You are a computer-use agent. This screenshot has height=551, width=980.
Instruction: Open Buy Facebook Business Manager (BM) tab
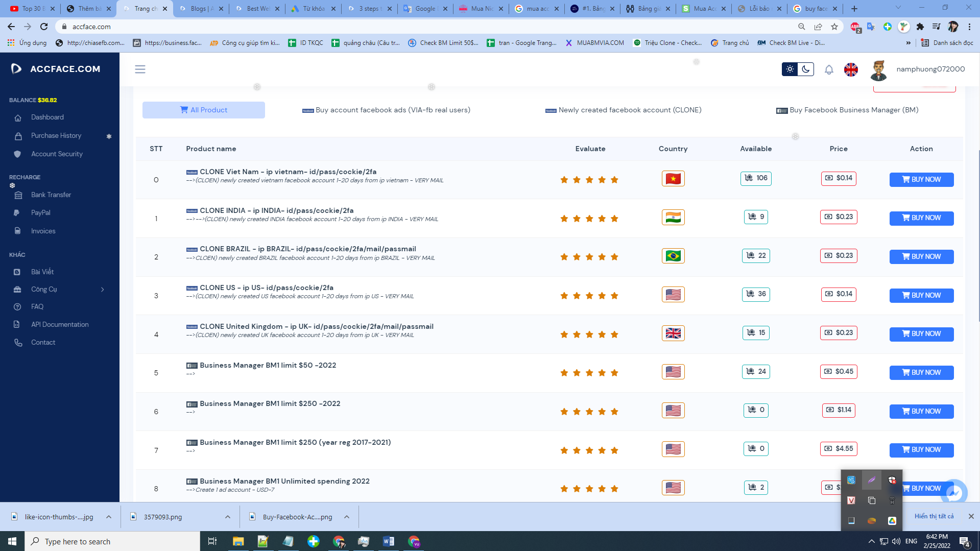click(x=847, y=110)
